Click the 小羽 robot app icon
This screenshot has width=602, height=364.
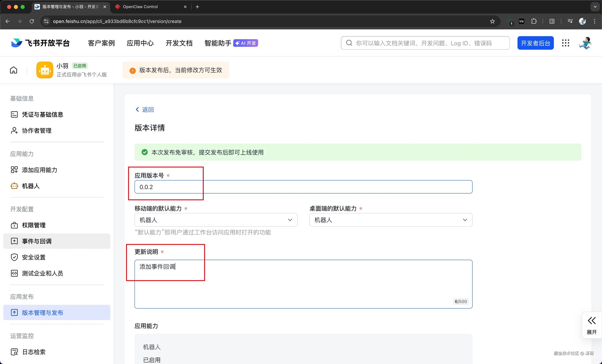click(x=45, y=70)
